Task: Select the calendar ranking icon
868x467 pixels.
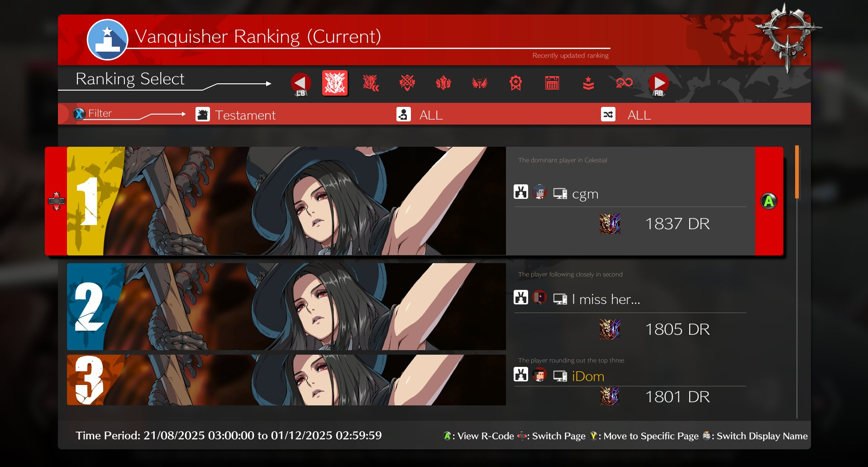Action: click(x=552, y=83)
